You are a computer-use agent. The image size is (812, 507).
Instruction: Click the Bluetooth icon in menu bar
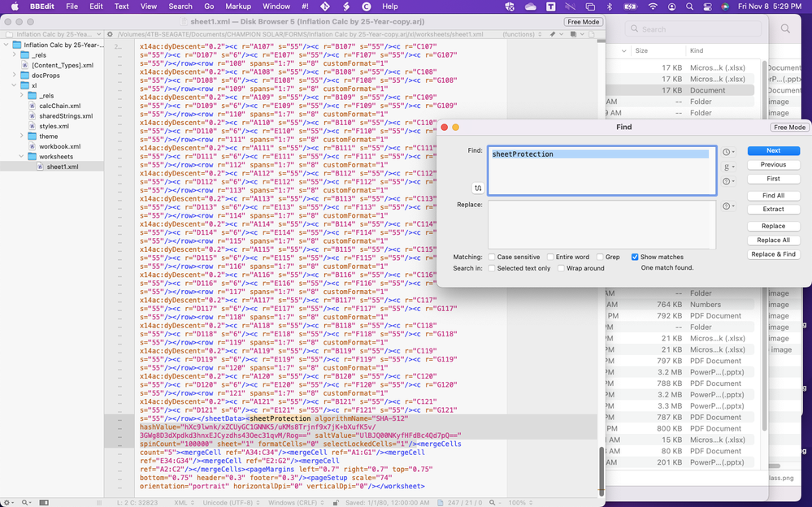tap(610, 6)
